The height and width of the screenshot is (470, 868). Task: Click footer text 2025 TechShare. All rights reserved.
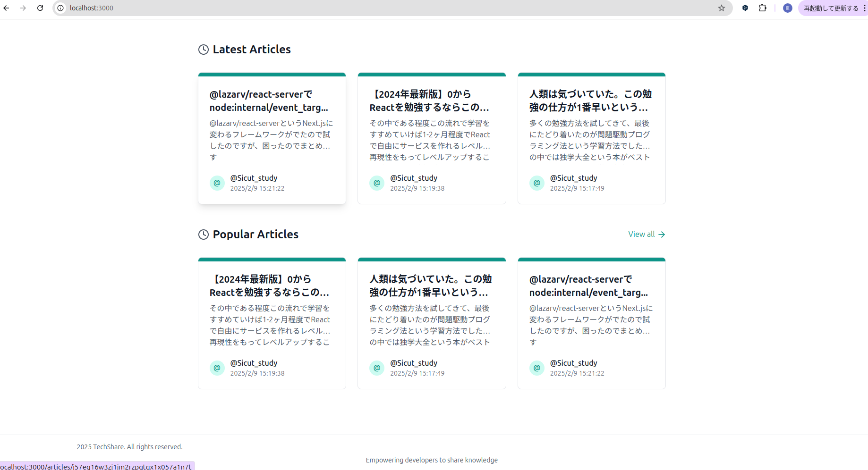[x=130, y=447]
